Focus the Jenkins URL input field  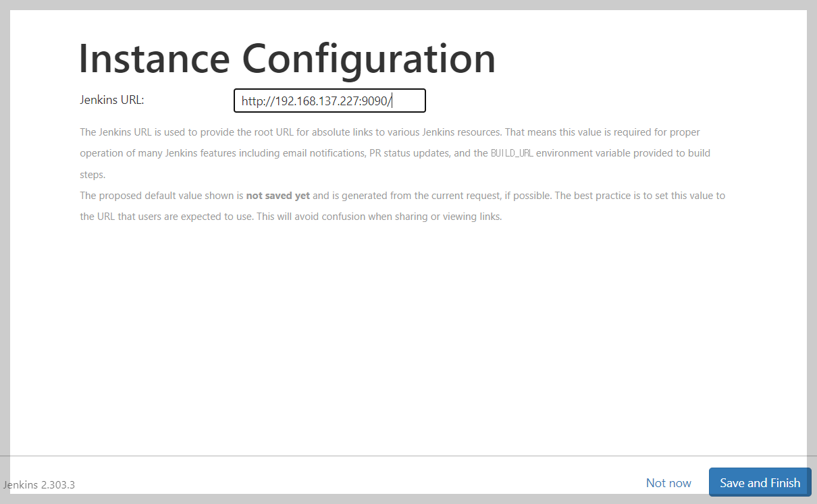pos(330,101)
